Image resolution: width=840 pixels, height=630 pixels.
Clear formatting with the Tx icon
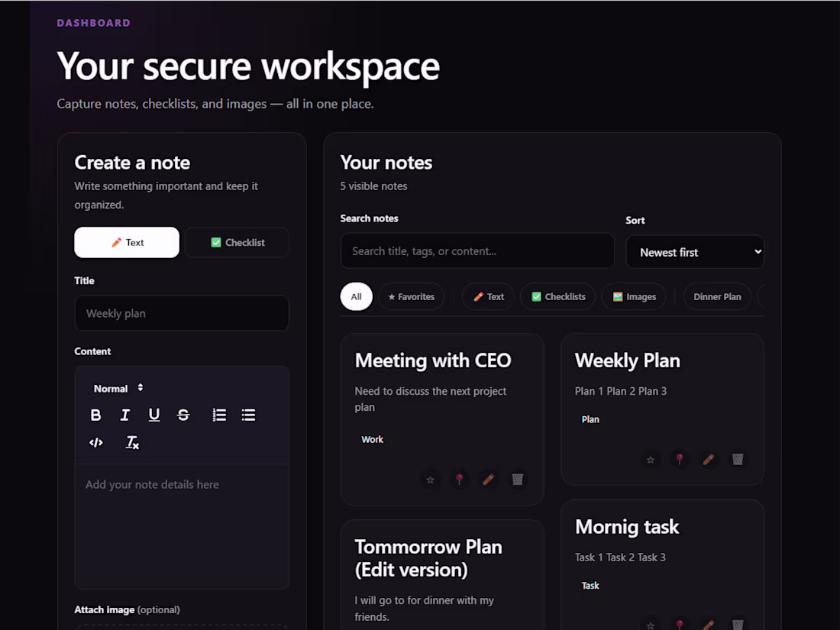tap(132, 442)
